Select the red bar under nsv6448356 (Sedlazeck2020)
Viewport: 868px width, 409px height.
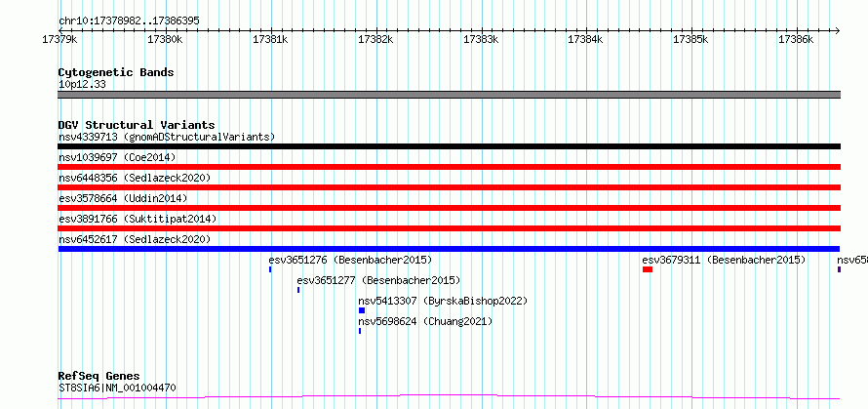pos(449,187)
